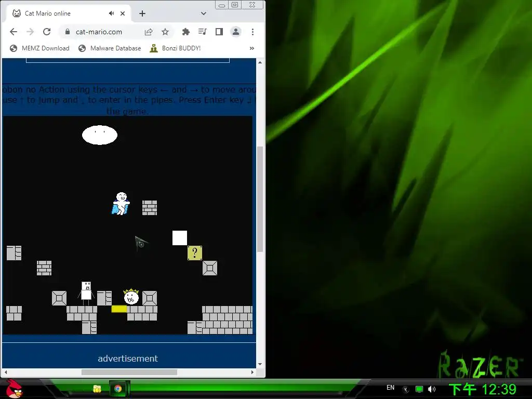This screenshot has width=532, height=399.
Task: Switch the EN input language indicator
Action: coord(391,388)
